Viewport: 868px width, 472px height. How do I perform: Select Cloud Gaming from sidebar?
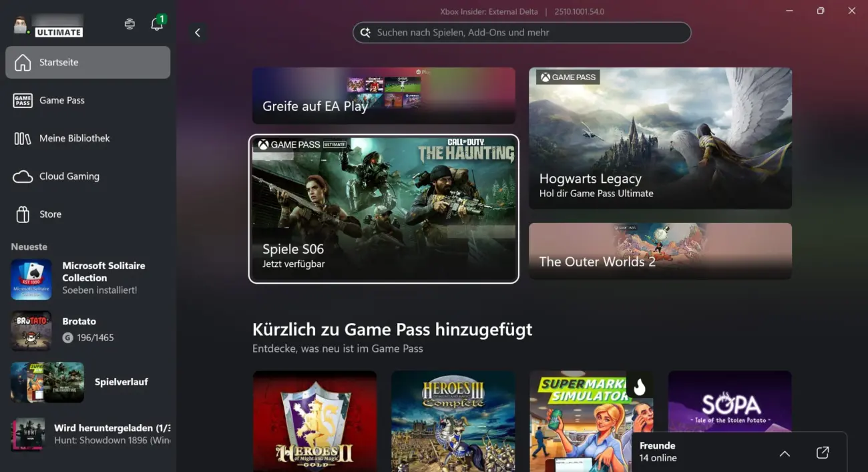point(87,176)
